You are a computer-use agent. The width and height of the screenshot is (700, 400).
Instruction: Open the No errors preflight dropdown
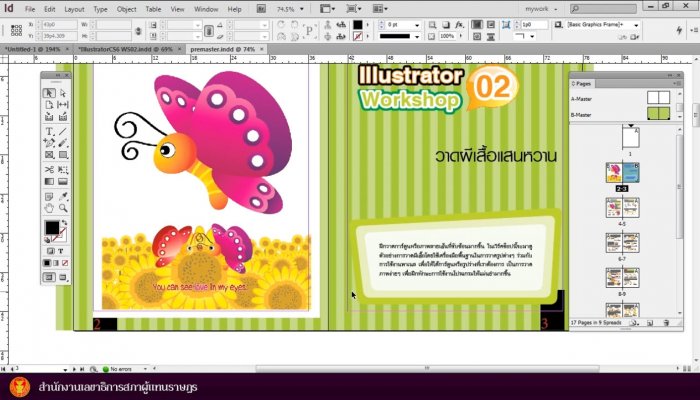pyautogui.click(x=145, y=369)
